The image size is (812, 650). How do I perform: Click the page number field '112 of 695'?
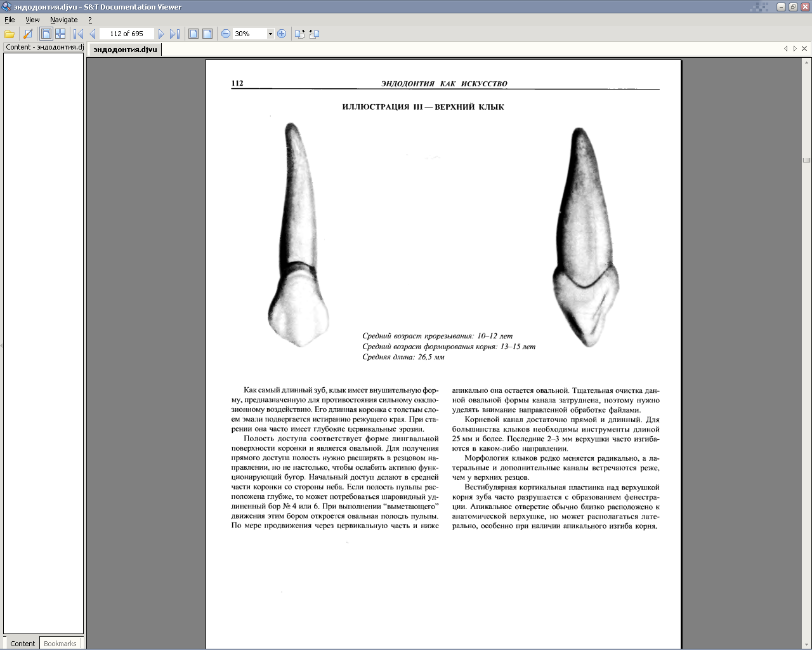(126, 34)
